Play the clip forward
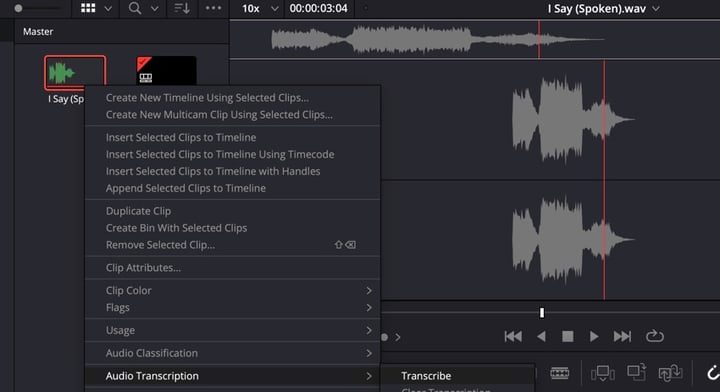The width and height of the screenshot is (720, 392). click(x=594, y=336)
